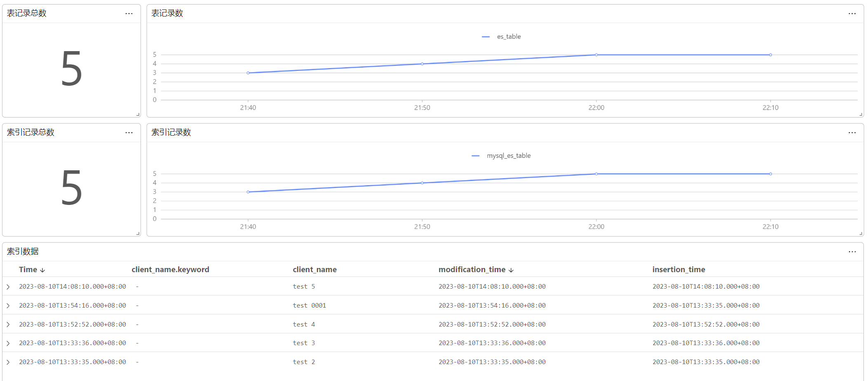868x381 pixels.
Task: Click sort arrow next to Time column
Action: [42, 270]
